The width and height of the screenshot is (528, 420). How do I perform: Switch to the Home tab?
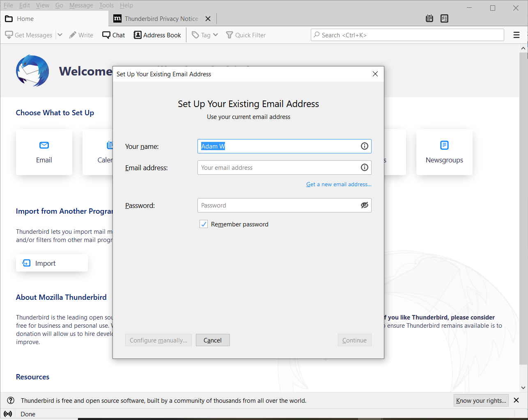54,19
